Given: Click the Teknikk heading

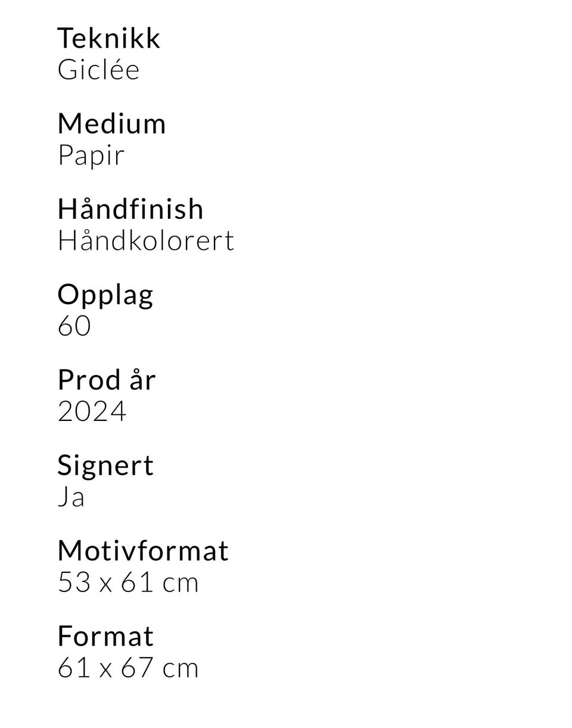Looking at the screenshot, I should (x=108, y=39).
